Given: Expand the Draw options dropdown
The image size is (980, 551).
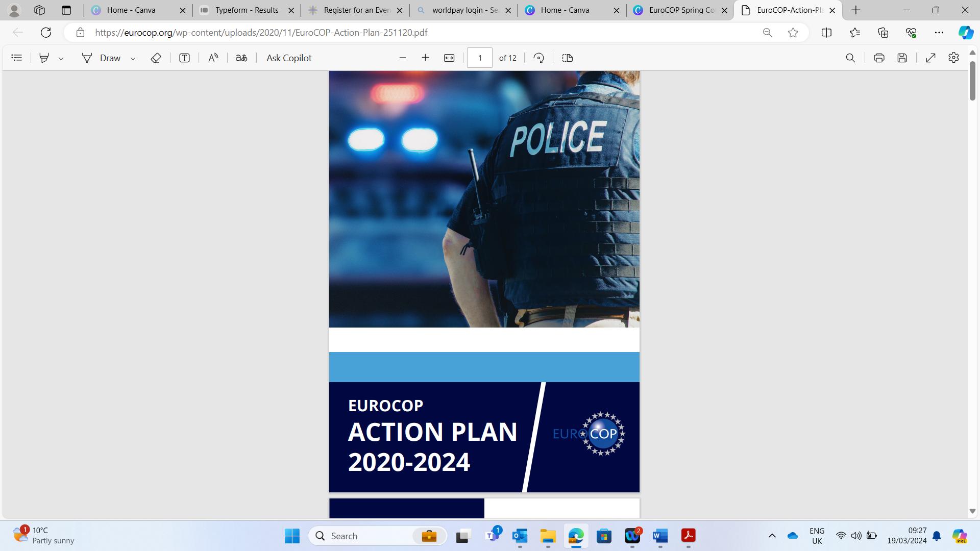Looking at the screenshot, I should 133,58.
